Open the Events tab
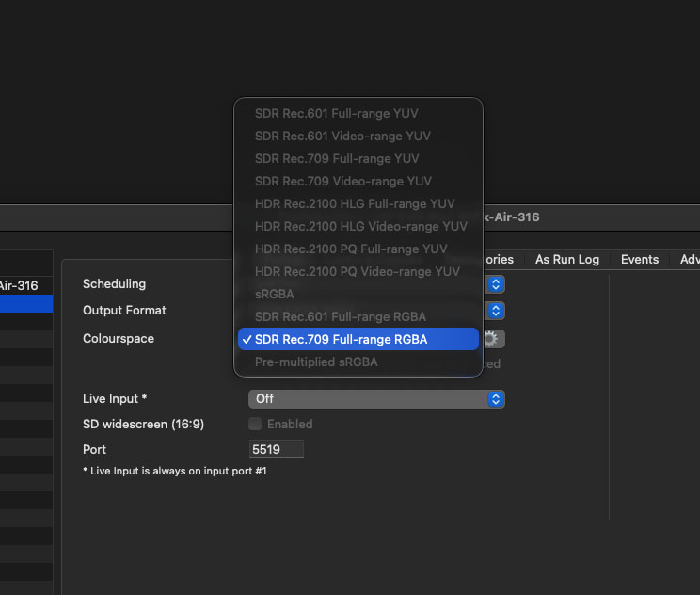This screenshot has width=700, height=595. (x=639, y=259)
